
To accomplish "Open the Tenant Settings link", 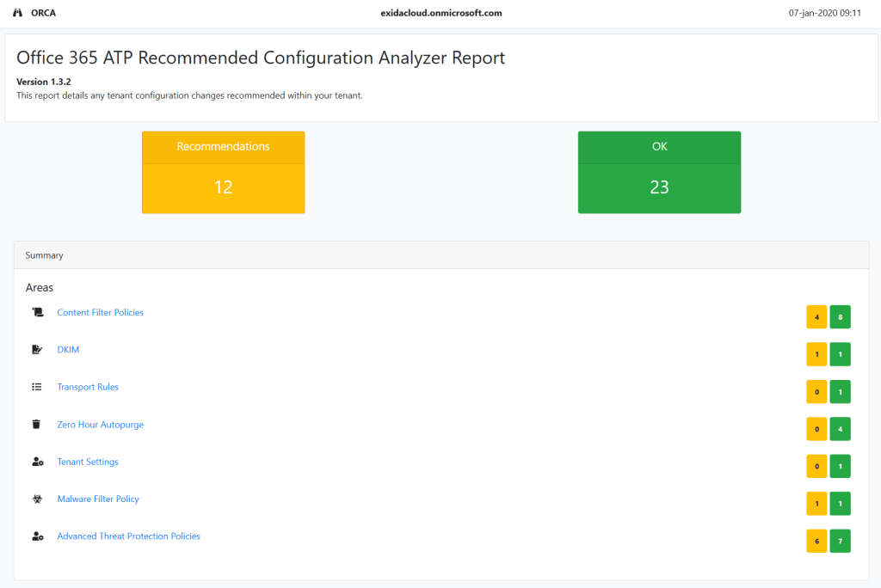I will 88,462.
